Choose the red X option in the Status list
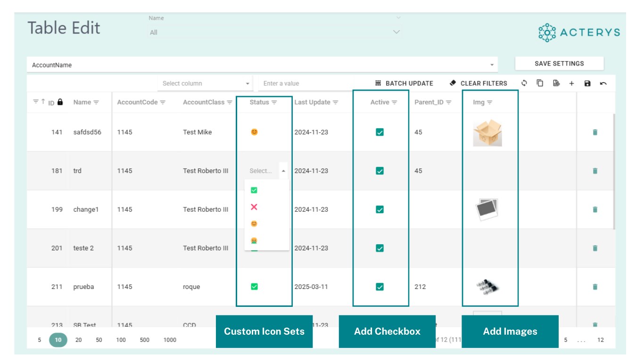The image size is (644, 362). click(254, 207)
